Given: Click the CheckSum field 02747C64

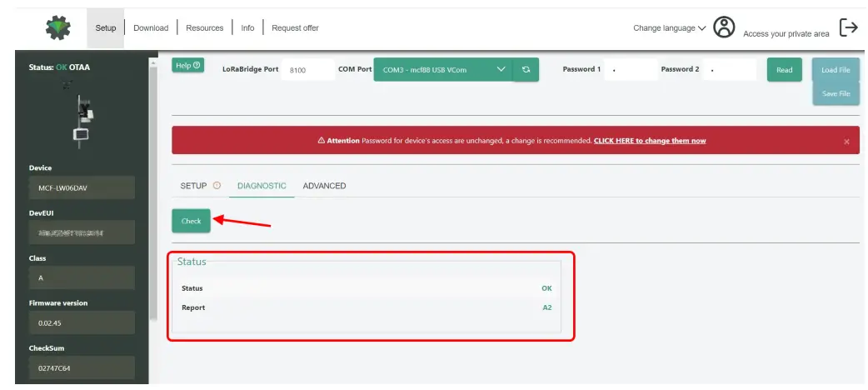Looking at the screenshot, I should [x=82, y=367].
